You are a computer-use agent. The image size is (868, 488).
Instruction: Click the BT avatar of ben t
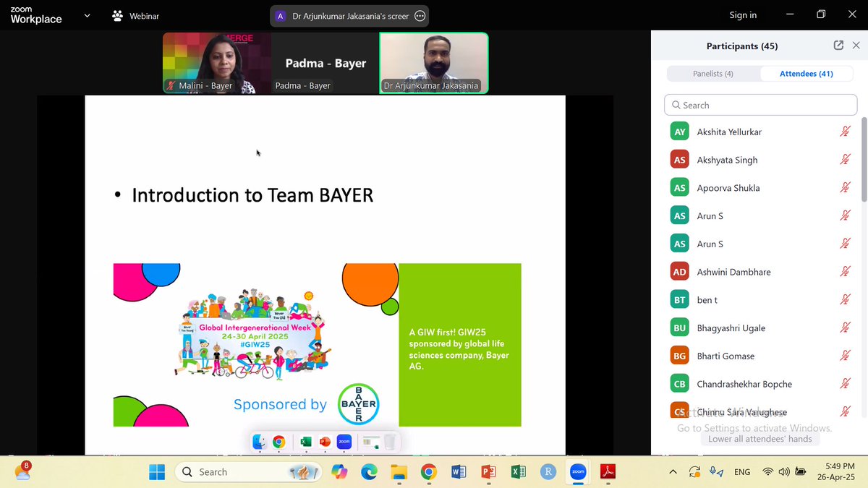click(680, 300)
